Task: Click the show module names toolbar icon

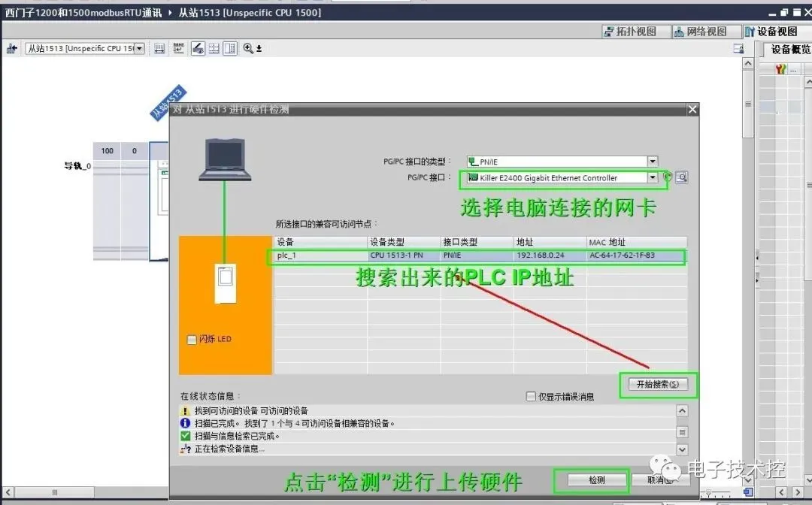Action: 179,49
